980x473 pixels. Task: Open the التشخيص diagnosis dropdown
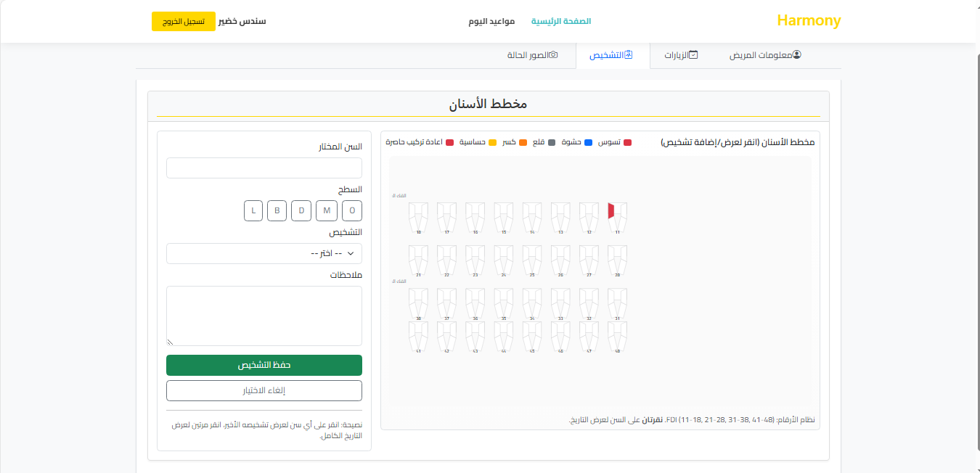coord(264,253)
